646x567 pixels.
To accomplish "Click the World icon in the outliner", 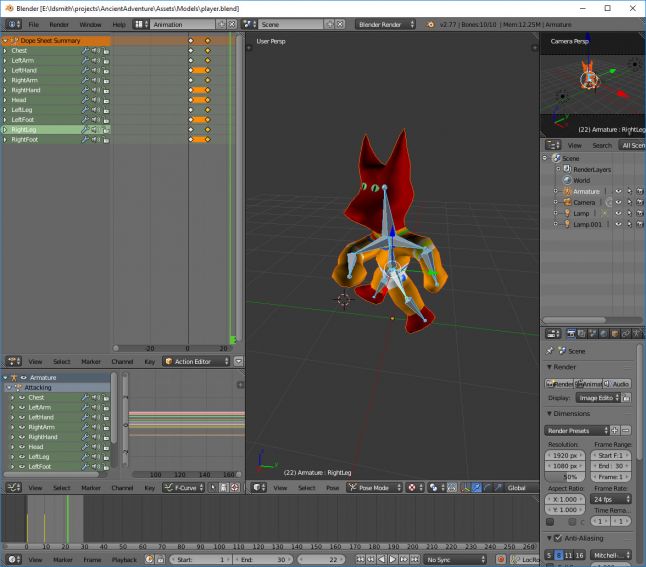I will tap(566, 180).
